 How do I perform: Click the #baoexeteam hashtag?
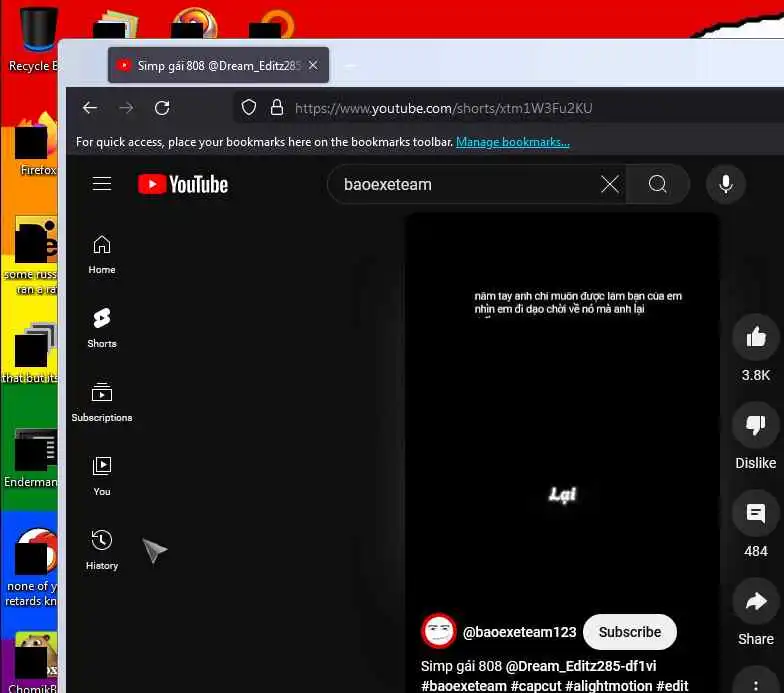click(x=464, y=686)
